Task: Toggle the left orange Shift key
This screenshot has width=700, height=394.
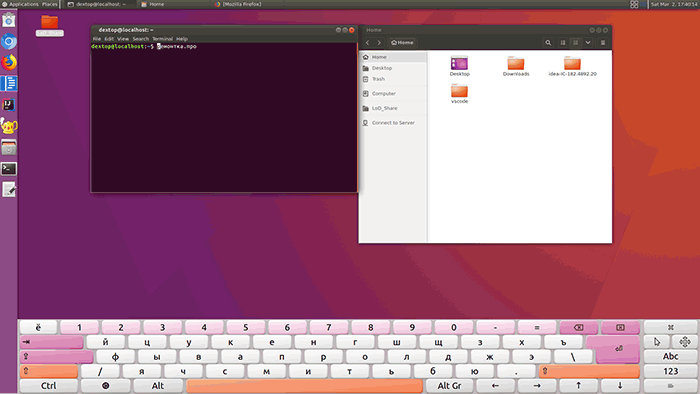Action: coord(49,371)
